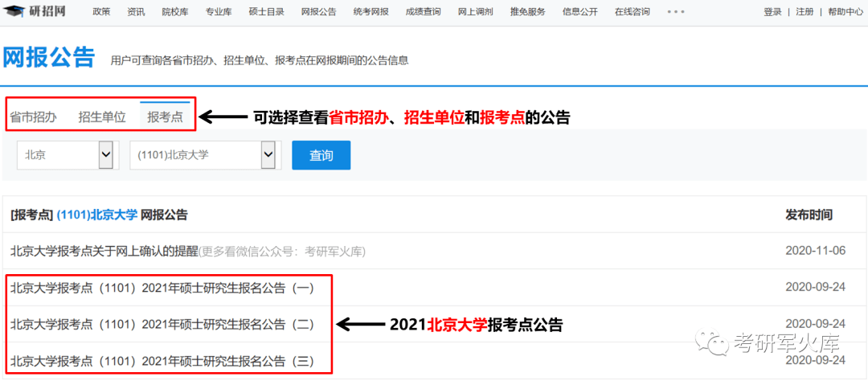Click the 网报公告 page title
Viewport: 868px width, 381px height.
pos(49,58)
